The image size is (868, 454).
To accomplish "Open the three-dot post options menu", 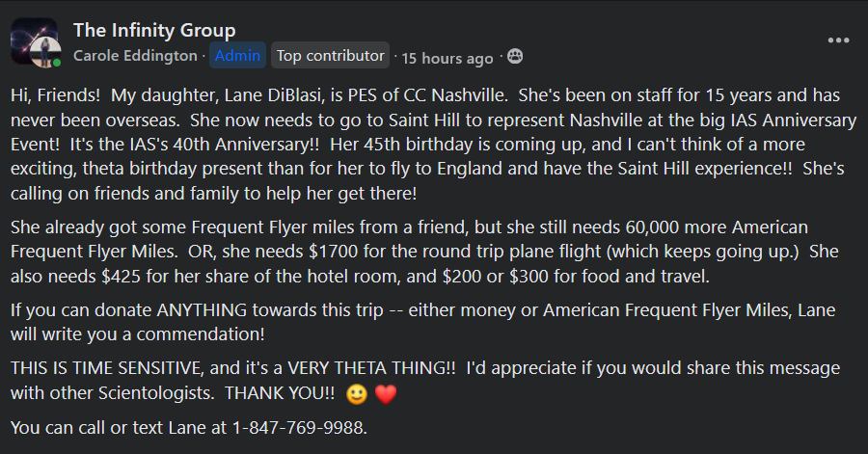I will (x=839, y=40).
